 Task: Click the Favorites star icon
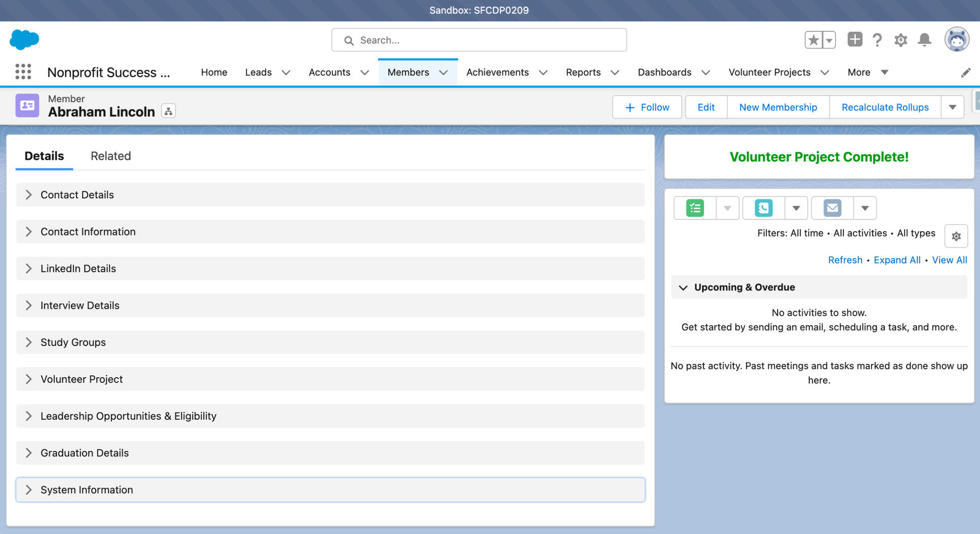[x=813, y=40]
